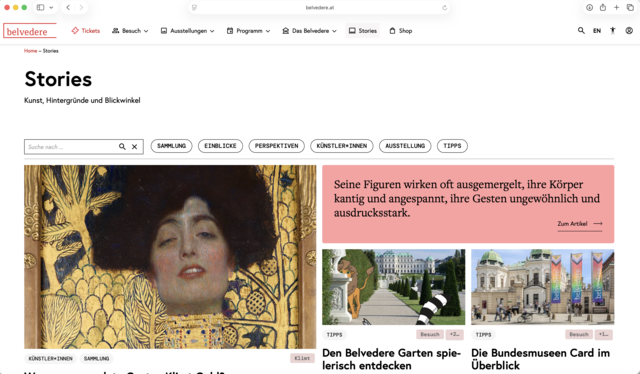The width and height of the screenshot is (640, 374).
Task: Click the Tickets diamond icon
Action: 75,31
